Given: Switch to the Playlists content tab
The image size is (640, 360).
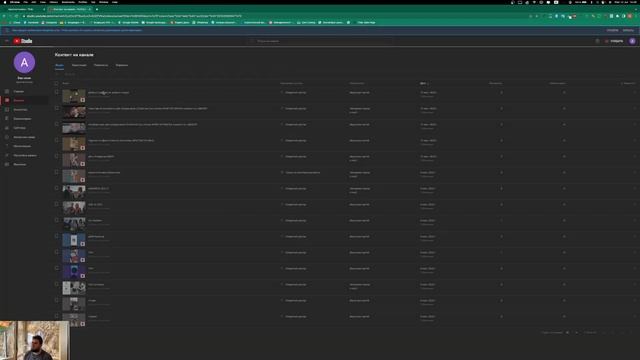Looking at the screenshot, I should [101, 65].
